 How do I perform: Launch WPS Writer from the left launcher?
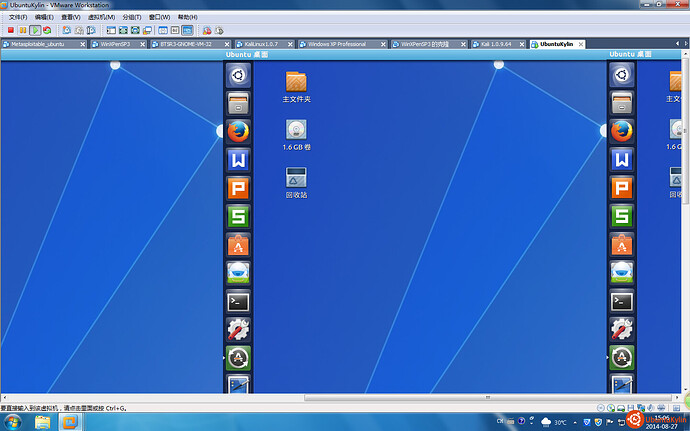[238, 159]
